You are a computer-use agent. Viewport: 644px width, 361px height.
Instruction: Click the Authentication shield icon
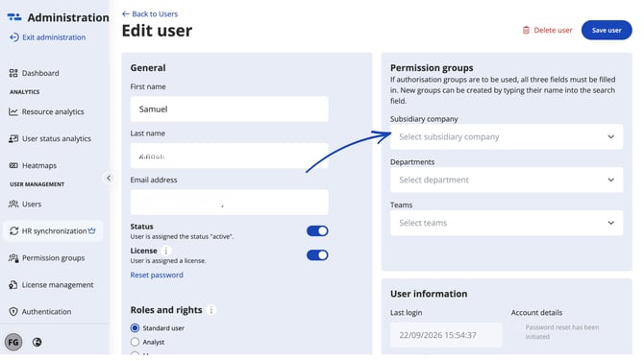pos(13,312)
